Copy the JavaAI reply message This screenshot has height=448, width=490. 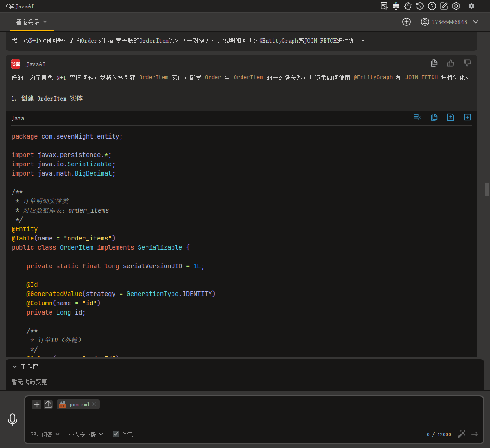pos(434,63)
